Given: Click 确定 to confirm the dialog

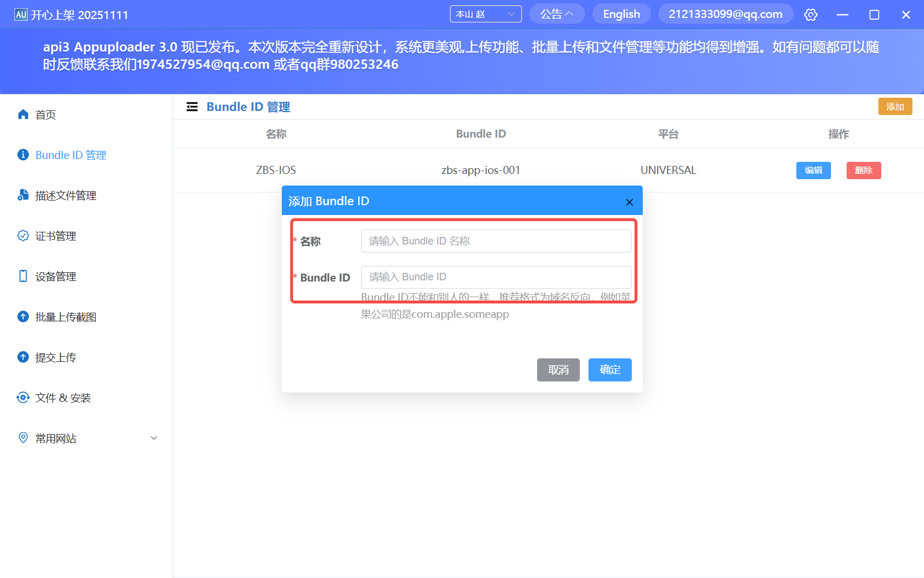Looking at the screenshot, I should point(609,370).
